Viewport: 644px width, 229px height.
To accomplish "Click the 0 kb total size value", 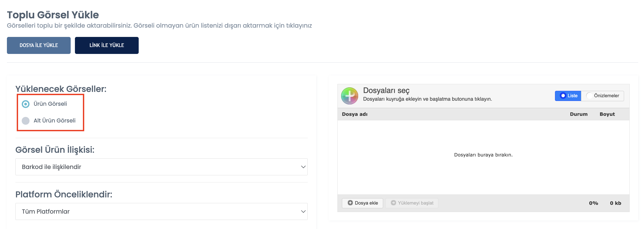I will (616, 203).
